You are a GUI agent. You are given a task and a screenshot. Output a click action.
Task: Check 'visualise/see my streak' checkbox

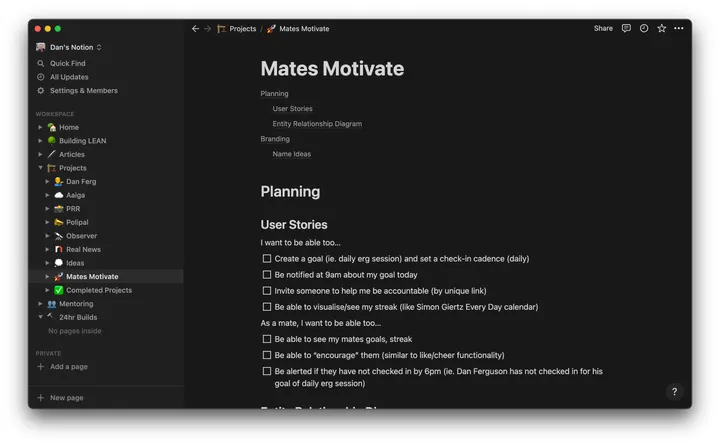[267, 307]
